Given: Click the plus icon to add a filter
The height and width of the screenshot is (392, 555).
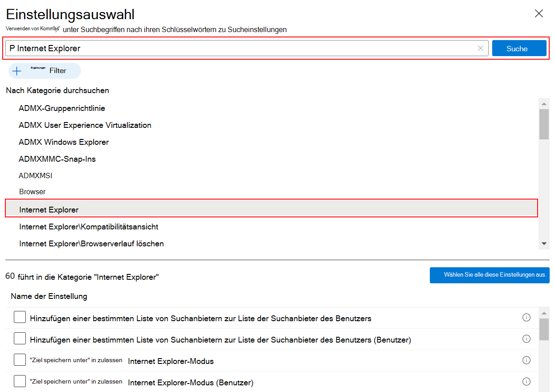Looking at the screenshot, I should tap(17, 71).
